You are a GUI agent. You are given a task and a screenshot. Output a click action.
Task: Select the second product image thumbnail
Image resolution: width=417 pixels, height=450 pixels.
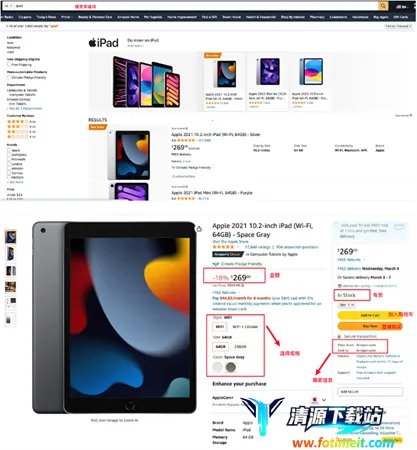[10, 254]
